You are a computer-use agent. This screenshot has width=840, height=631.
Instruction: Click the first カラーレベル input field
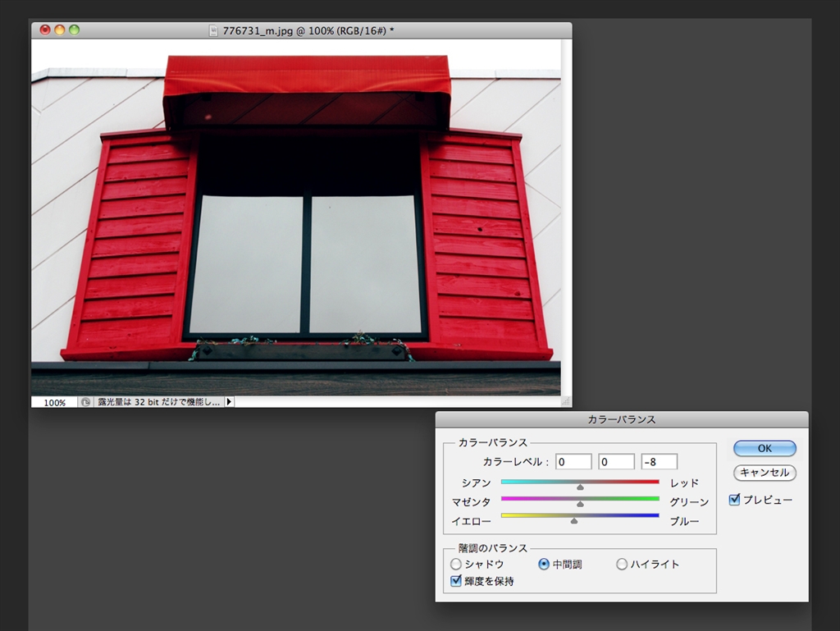[573, 462]
